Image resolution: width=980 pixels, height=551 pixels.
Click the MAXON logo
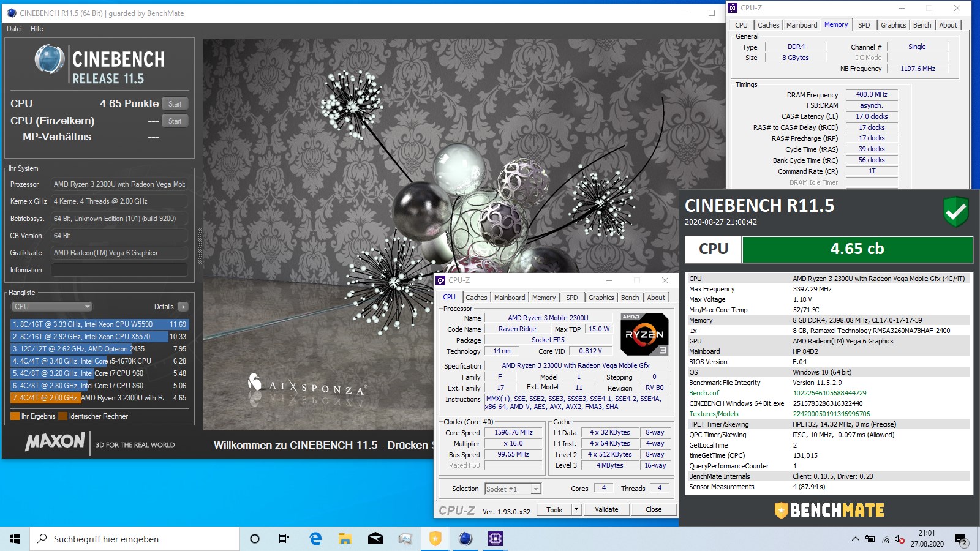[x=55, y=441]
